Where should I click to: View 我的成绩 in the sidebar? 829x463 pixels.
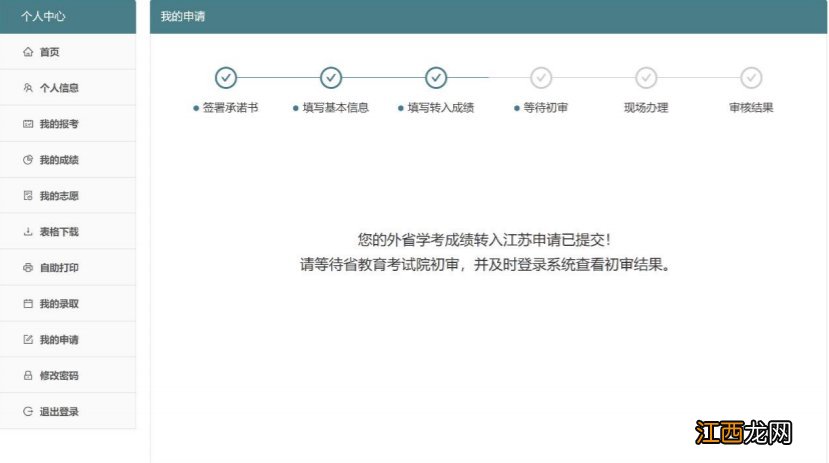68,160
